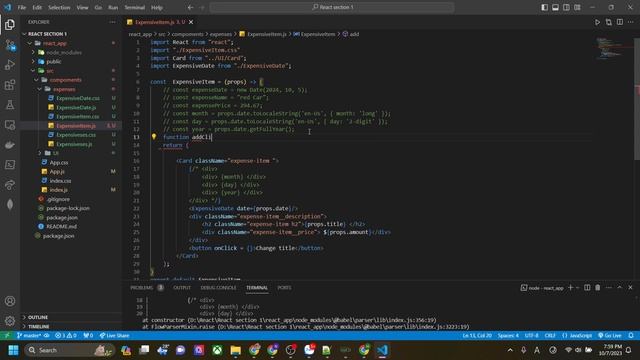The height and width of the screenshot is (360, 640).
Task: Click Live Share in status bar
Action: click(114, 336)
